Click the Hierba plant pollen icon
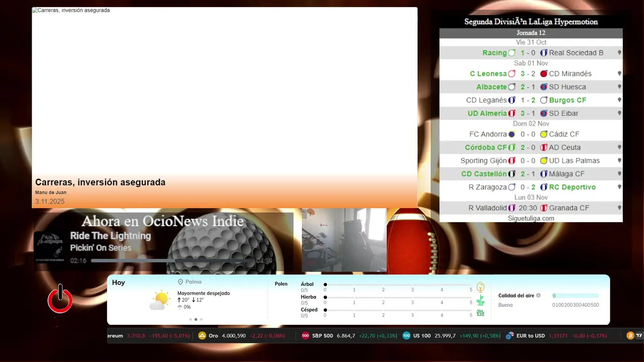This screenshot has height=362, width=644. 480,300
